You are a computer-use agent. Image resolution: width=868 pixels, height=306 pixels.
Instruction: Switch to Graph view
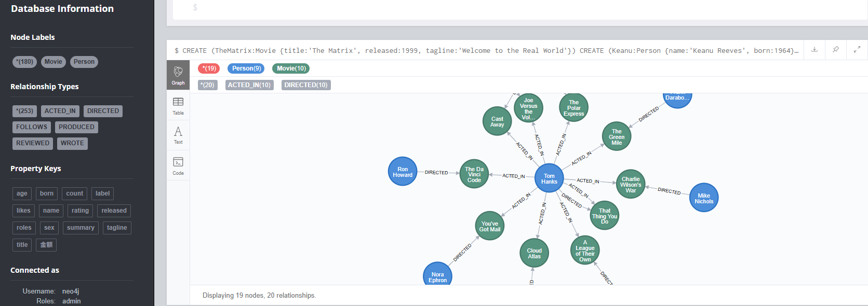(x=178, y=75)
